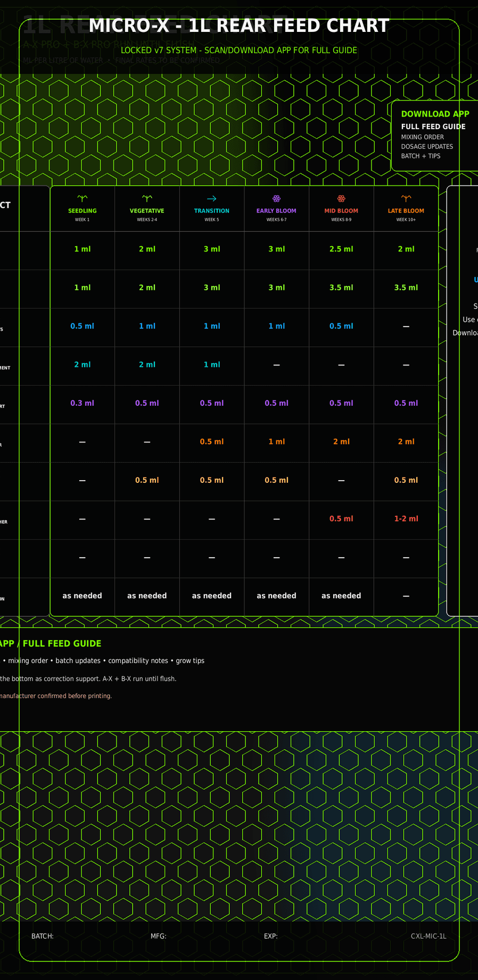This screenshot has width=478, height=980.
Task: Click the Transition arrow icon
Action: [212, 198]
